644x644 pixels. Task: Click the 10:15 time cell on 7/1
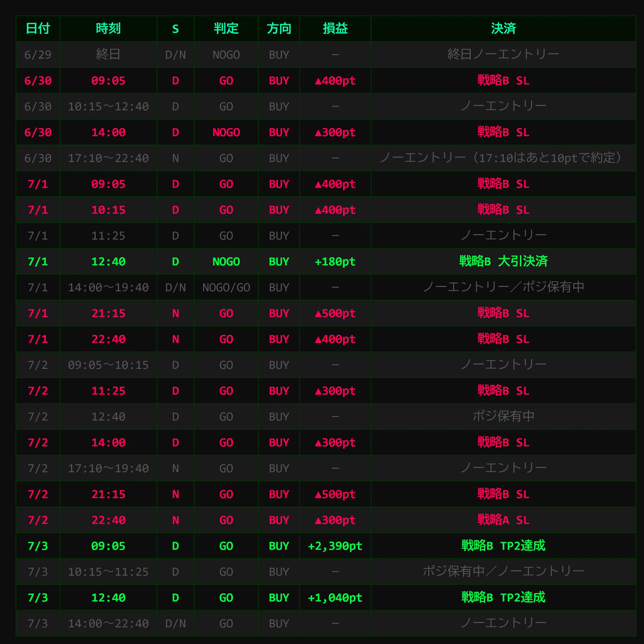pos(108,210)
